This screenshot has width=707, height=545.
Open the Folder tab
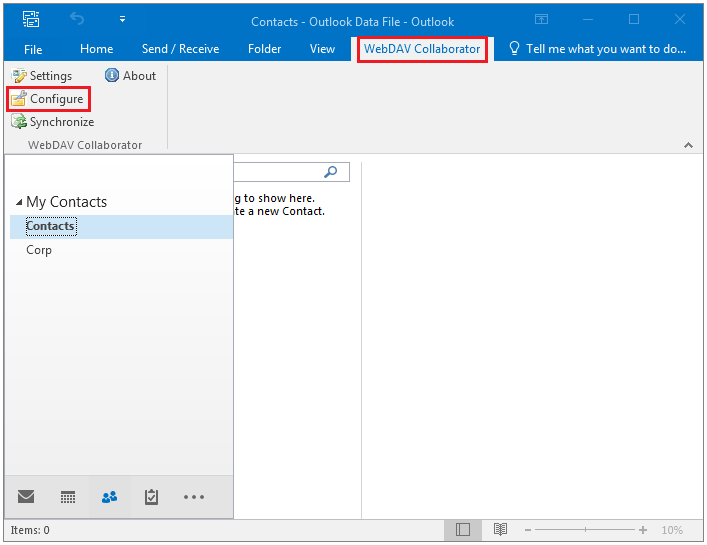coord(264,49)
